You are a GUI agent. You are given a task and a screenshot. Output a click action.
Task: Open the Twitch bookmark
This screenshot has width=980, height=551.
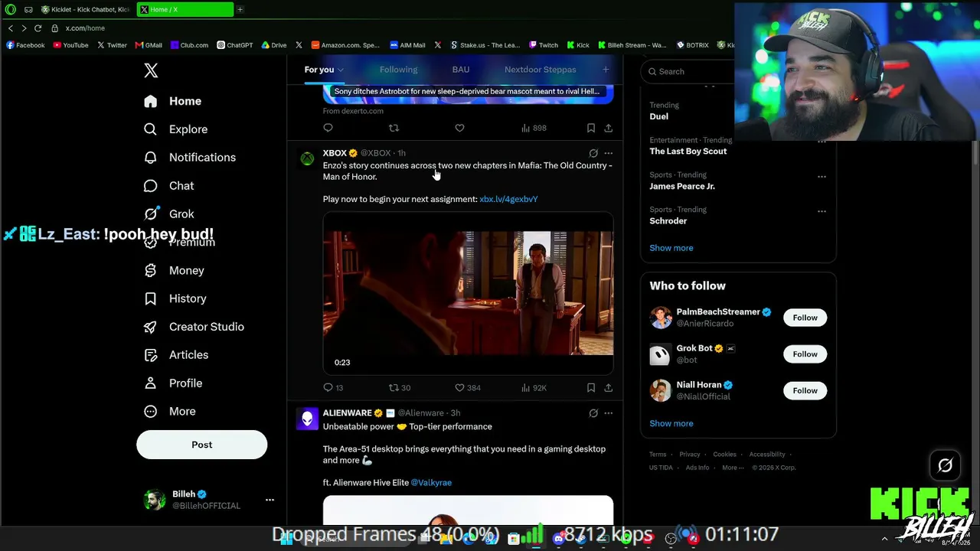click(544, 45)
